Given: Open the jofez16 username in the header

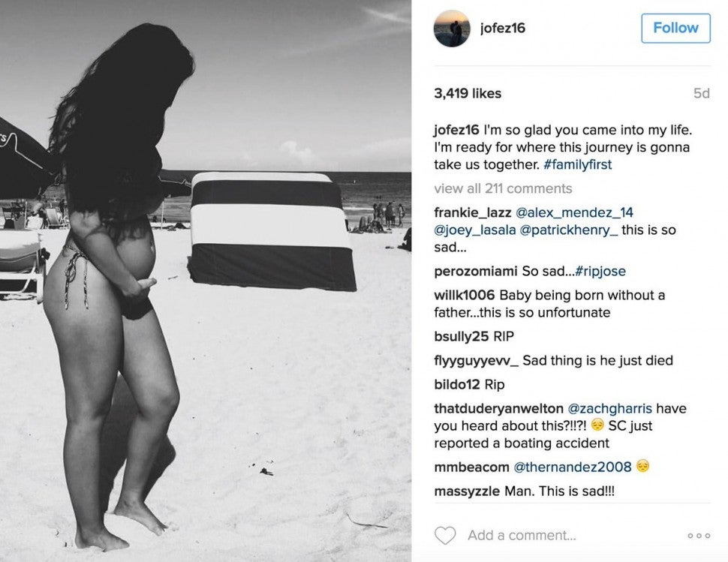Looking at the screenshot, I should tap(503, 29).
